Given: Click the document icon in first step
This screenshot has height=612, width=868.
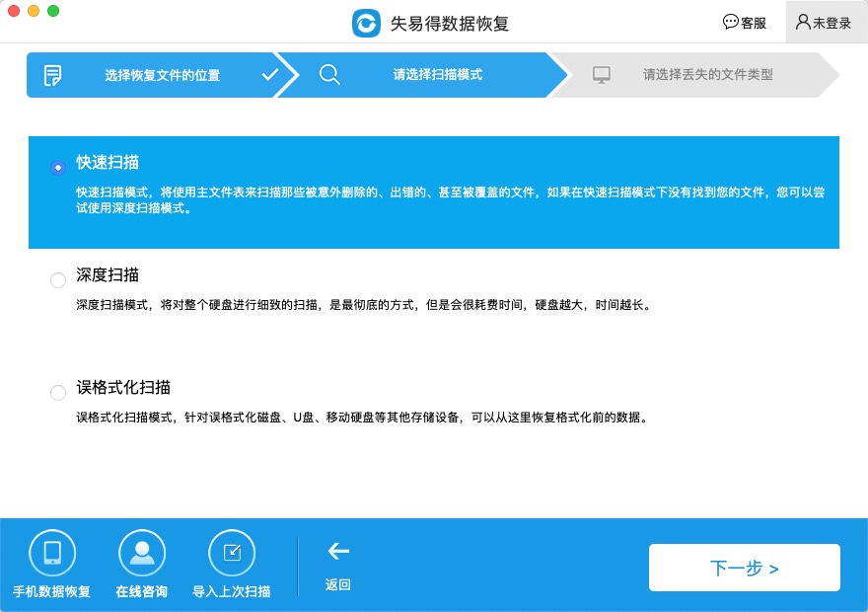Looking at the screenshot, I should coord(52,75).
